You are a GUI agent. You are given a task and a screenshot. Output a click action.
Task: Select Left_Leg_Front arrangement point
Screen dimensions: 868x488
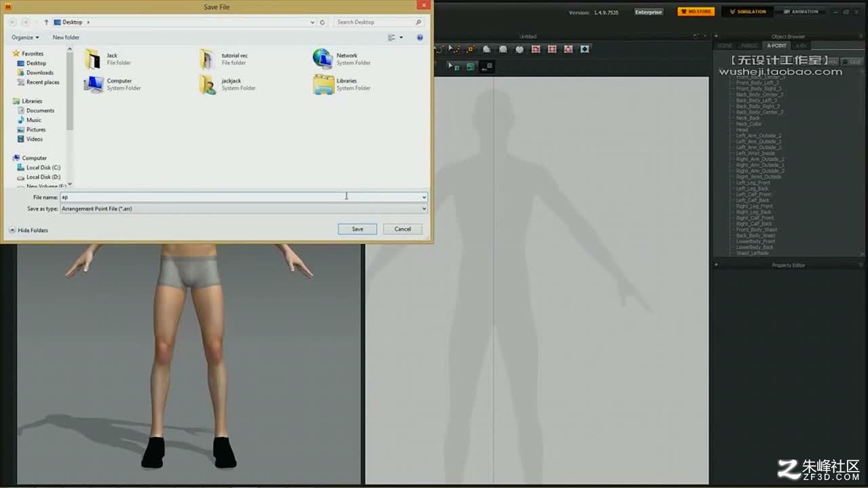(x=753, y=182)
